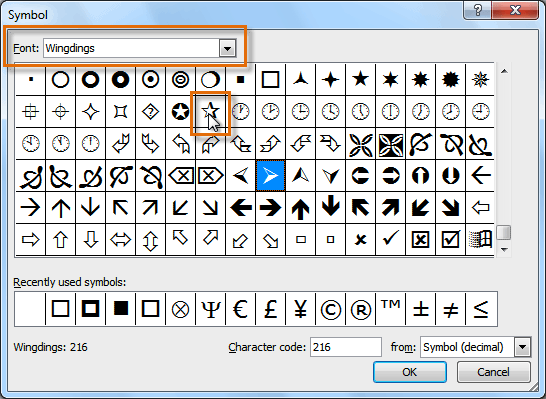This screenshot has height=399, width=546.
Task: Select the checked box symbol
Action: pyautogui.click(x=450, y=239)
